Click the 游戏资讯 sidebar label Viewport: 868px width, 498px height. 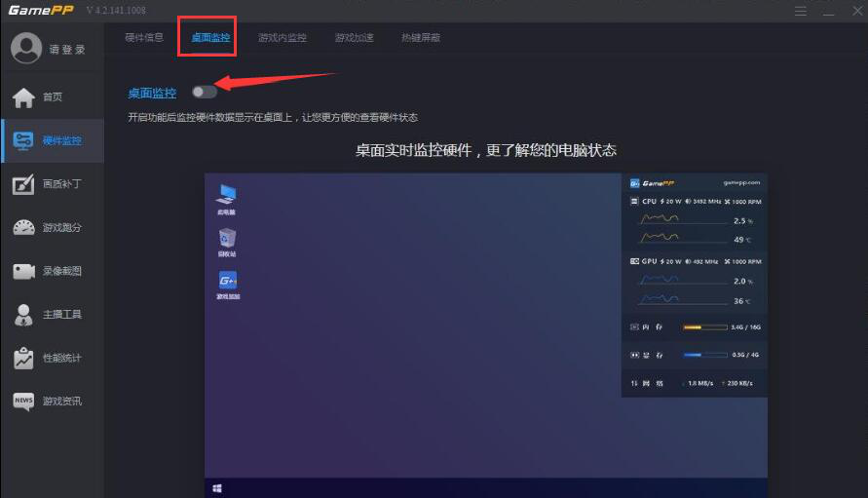(62, 401)
